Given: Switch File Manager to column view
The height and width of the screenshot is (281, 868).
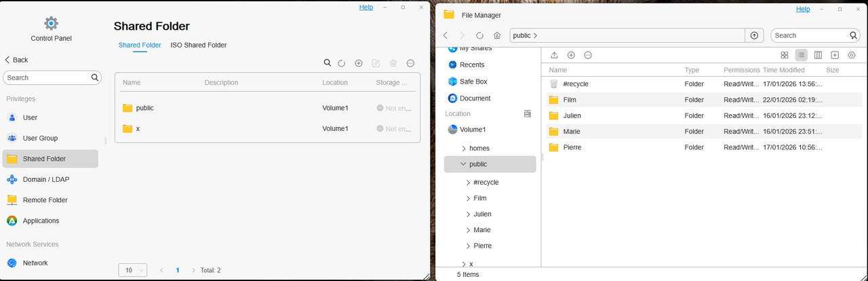Looking at the screenshot, I should [818, 55].
